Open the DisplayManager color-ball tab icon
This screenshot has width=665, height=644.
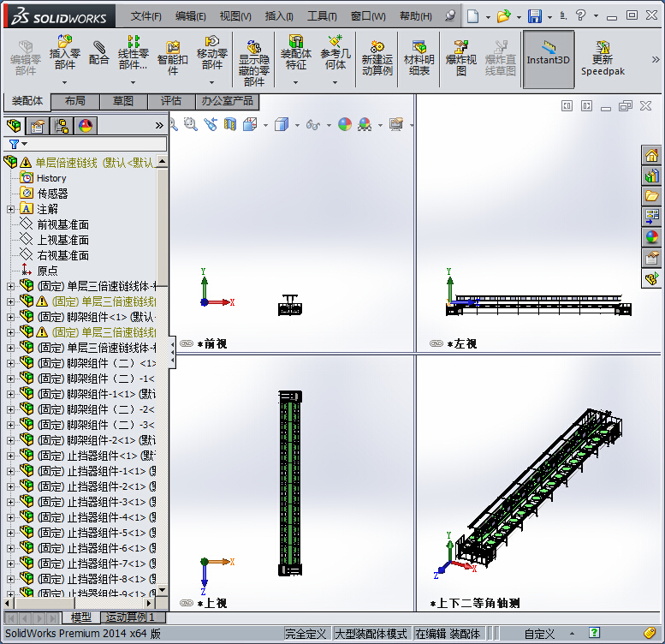tap(86, 126)
